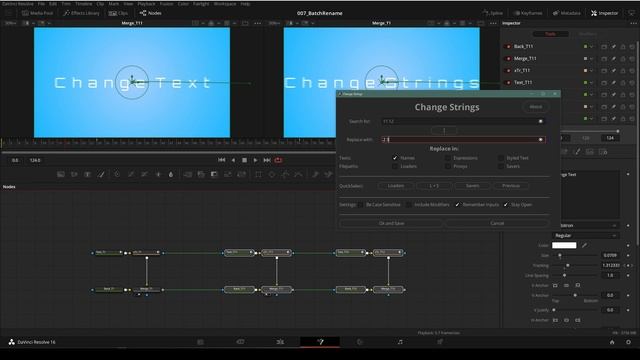This screenshot has width=640, height=360.
Task: Switch to the Tools tab in Inspector
Action: tap(550, 34)
